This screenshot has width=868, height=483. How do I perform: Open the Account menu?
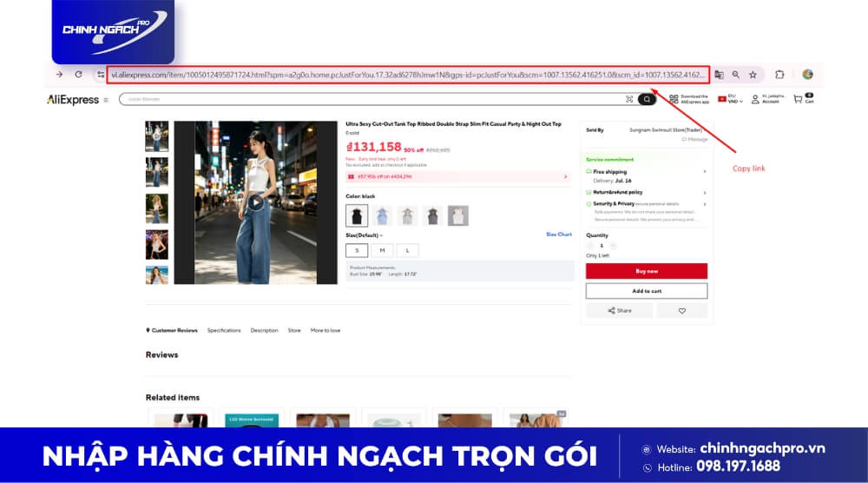(768, 99)
